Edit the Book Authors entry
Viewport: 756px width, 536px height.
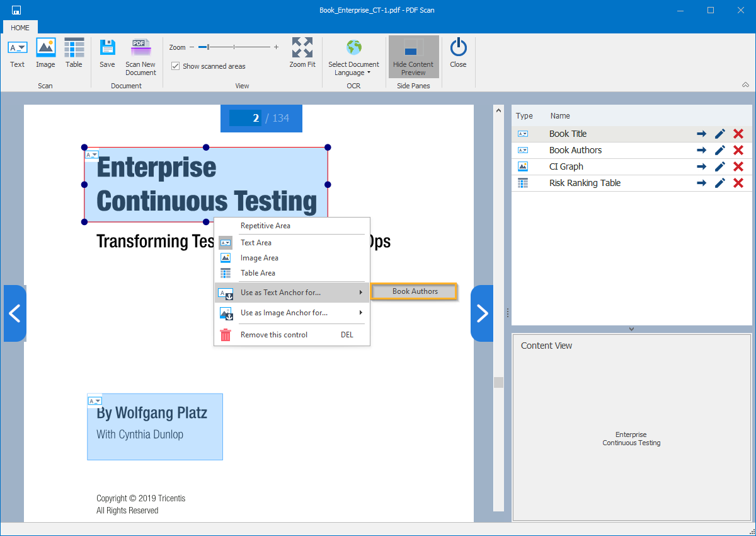click(720, 150)
